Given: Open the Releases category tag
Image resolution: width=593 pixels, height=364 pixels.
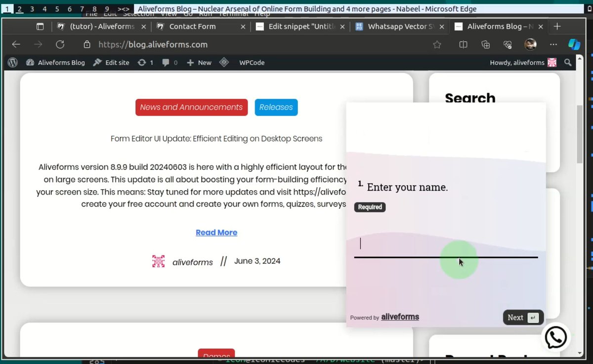Looking at the screenshot, I should (276, 107).
